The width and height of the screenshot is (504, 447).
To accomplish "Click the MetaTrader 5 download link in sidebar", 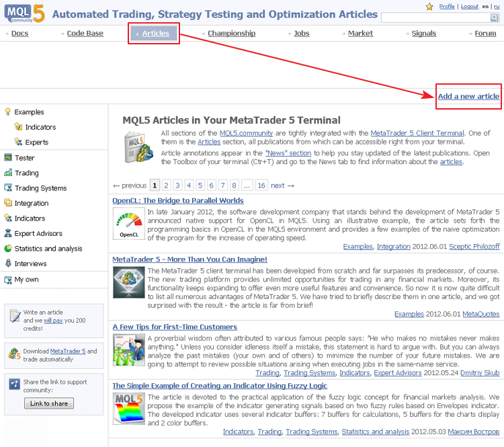I will point(68,351).
